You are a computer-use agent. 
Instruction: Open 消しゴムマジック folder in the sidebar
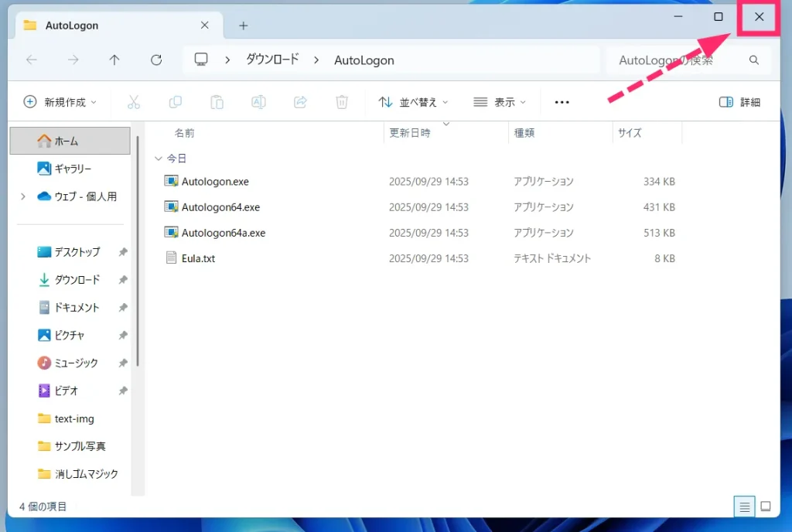click(70, 474)
